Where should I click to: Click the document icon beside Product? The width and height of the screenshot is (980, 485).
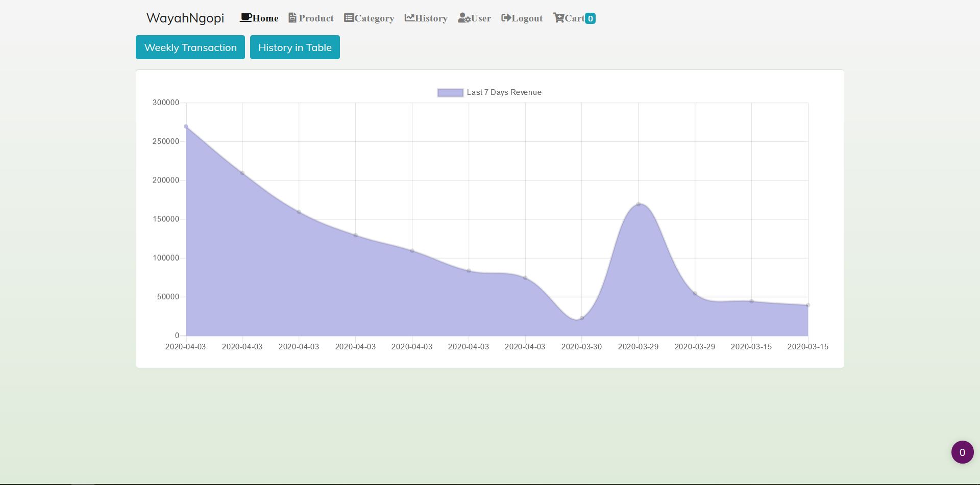click(x=292, y=18)
